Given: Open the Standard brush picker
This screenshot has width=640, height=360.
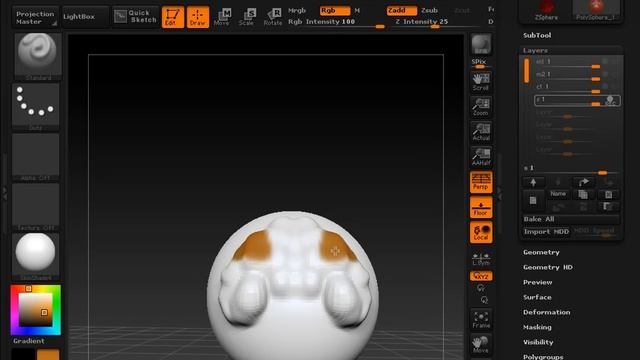Looking at the screenshot, I should pyautogui.click(x=38, y=57).
